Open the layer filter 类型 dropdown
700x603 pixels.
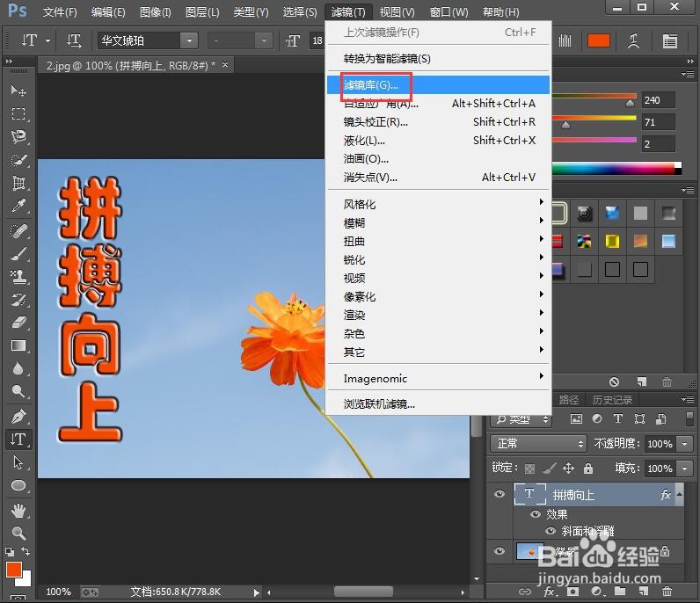click(521, 419)
